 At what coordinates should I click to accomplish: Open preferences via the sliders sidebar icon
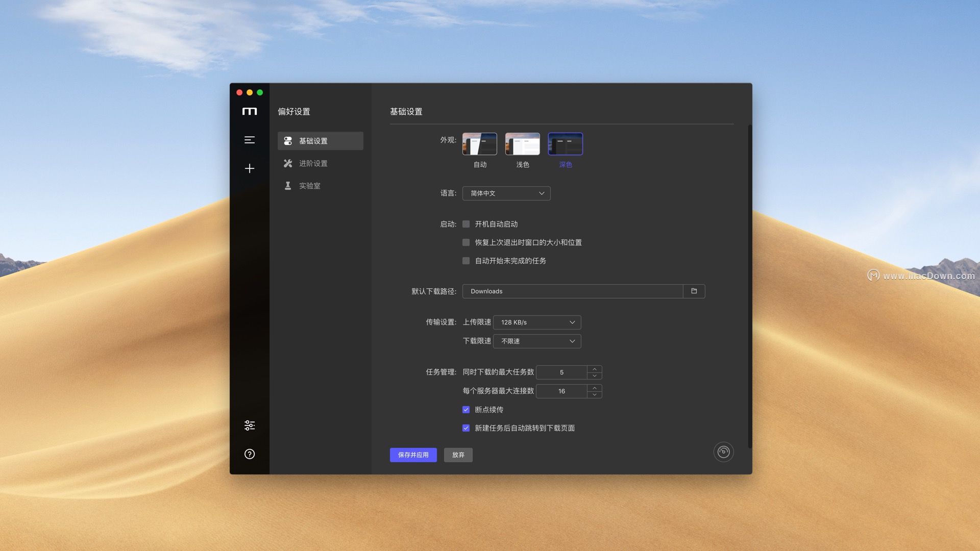(x=250, y=425)
